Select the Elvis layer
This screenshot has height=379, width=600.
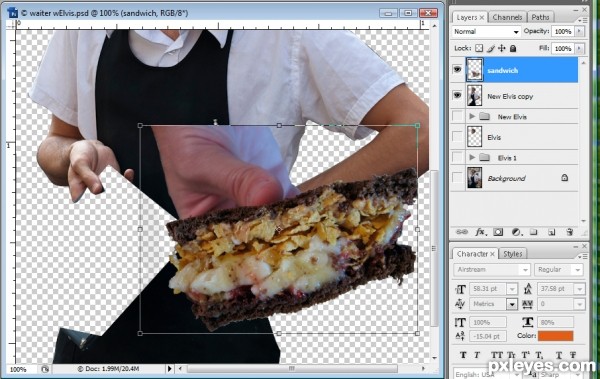(x=522, y=137)
